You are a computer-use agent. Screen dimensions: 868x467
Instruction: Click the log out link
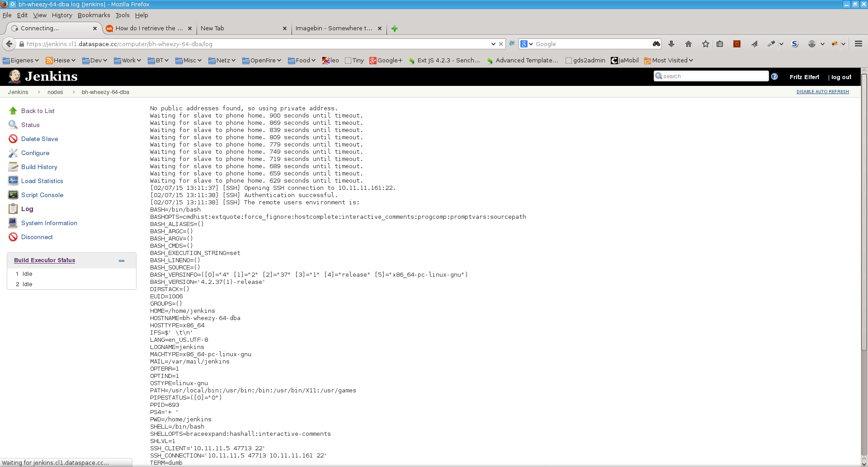[x=841, y=77]
